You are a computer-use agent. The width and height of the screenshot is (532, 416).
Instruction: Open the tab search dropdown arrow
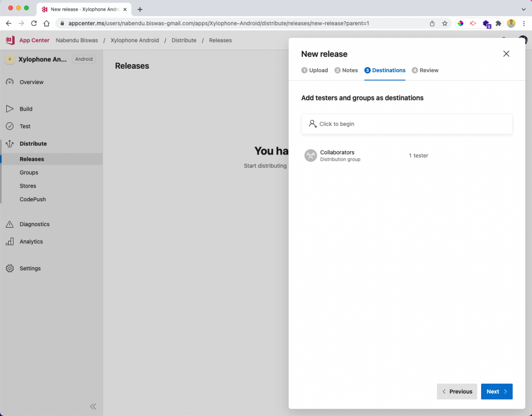coord(524,9)
